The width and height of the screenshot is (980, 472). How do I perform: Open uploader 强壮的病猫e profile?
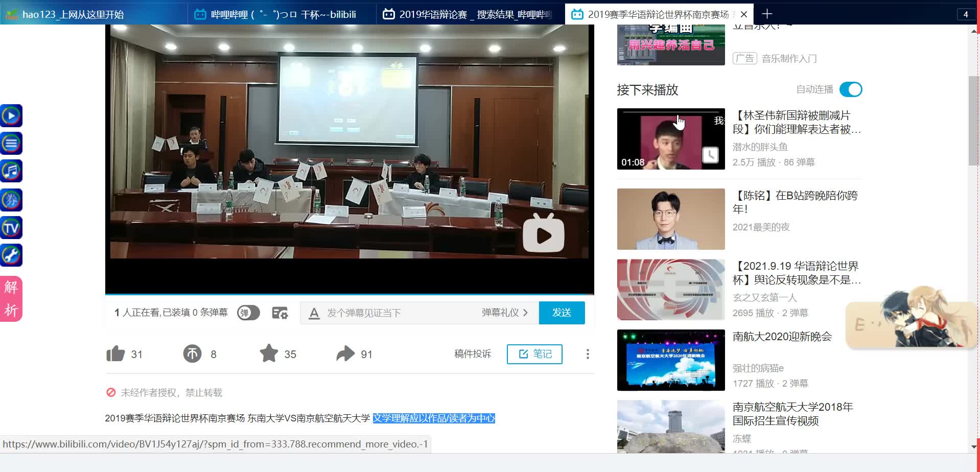click(x=758, y=368)
